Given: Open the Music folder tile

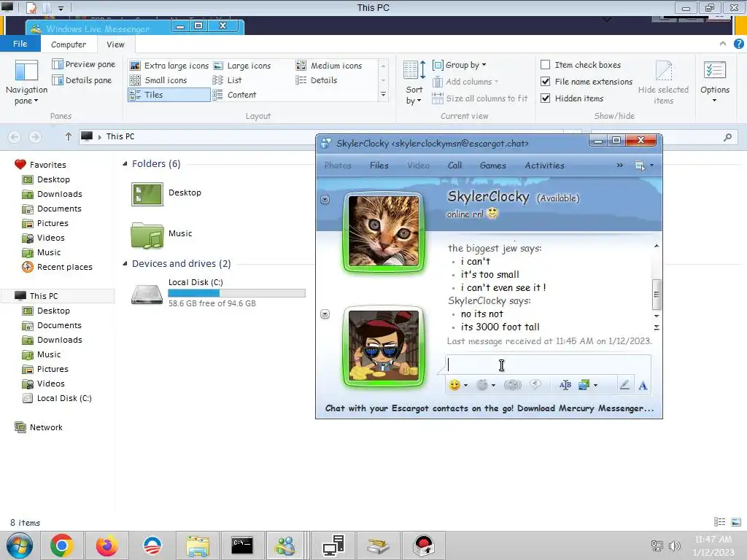Looking at the screenshot, I should (x=162, y=235).
